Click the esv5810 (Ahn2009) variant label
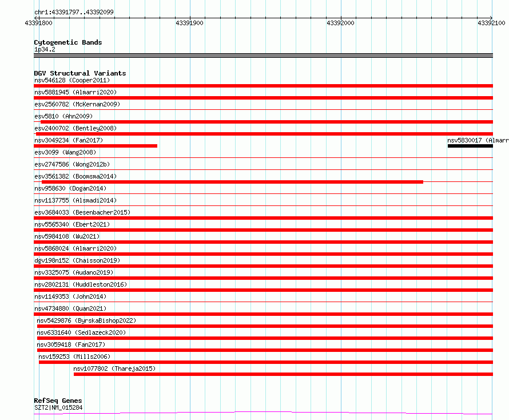The width and height of the screenshot is (509, 420). pos(63,116)
